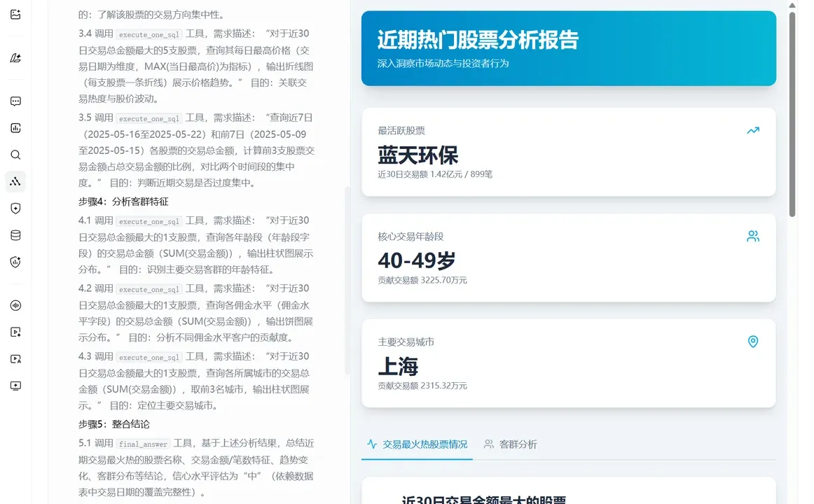This screenshot has width=814, height=504.
Task: Click location pin icon on 主要交易城市 card
Action: 752,342
